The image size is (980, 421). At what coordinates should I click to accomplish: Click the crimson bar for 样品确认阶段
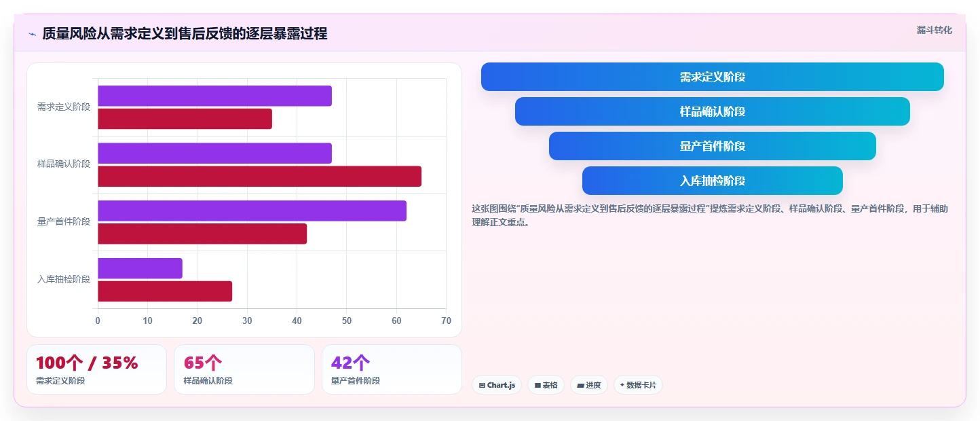click(259, 177)
